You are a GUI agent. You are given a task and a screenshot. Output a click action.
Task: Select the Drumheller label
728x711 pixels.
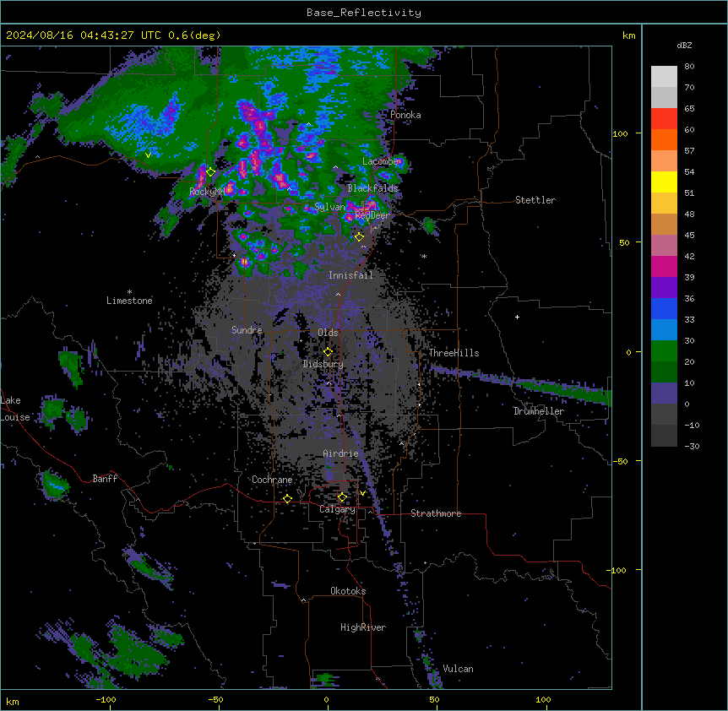pos(539,411)
